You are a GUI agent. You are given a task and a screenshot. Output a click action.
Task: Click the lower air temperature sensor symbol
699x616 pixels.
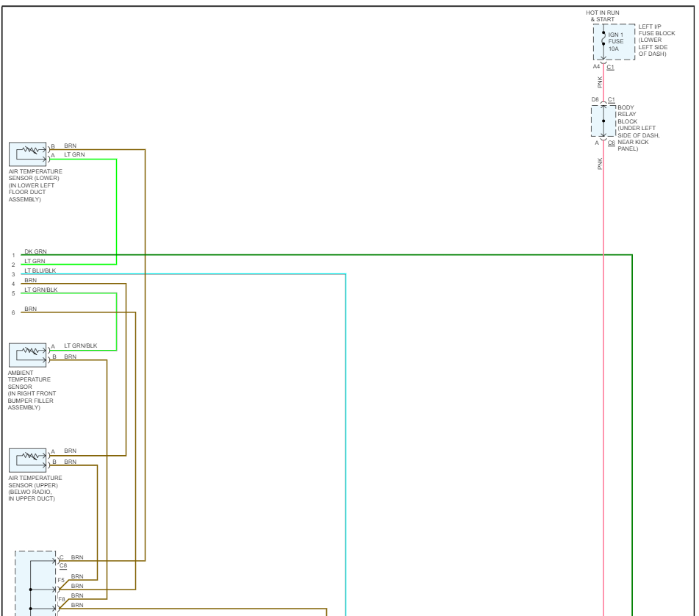point(27,154)
